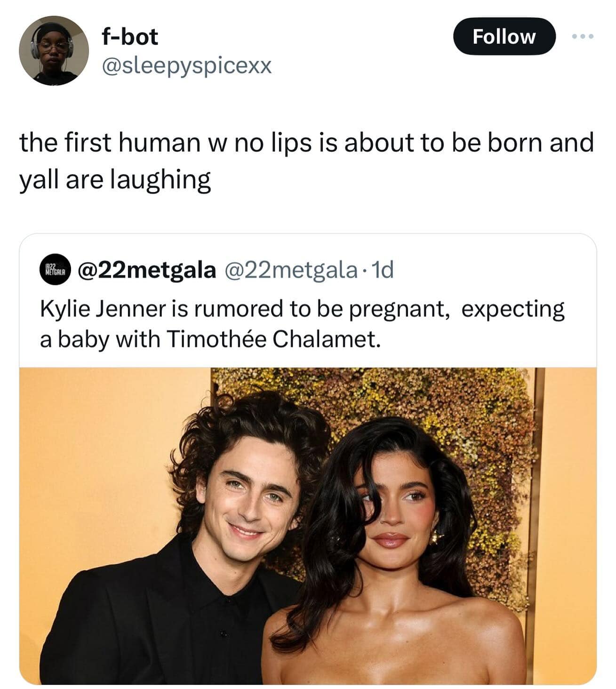Open the @sleepyspicexx handle link
The height and width of the screenshot is (689, 616).
pos(187,66)
